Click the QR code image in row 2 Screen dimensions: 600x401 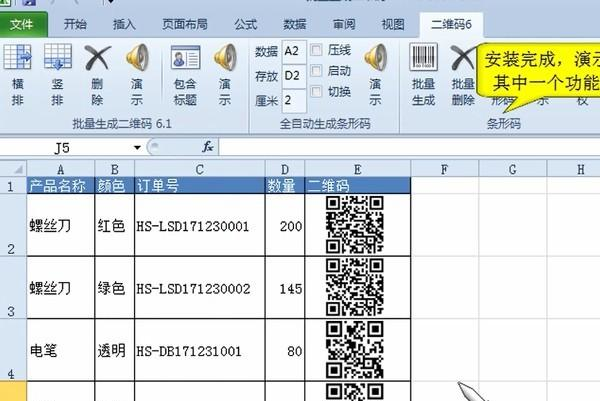(x=355, y=225)
